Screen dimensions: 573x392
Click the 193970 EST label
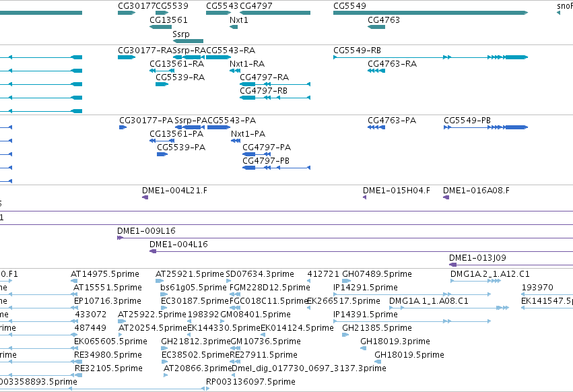tap(537, 288)
